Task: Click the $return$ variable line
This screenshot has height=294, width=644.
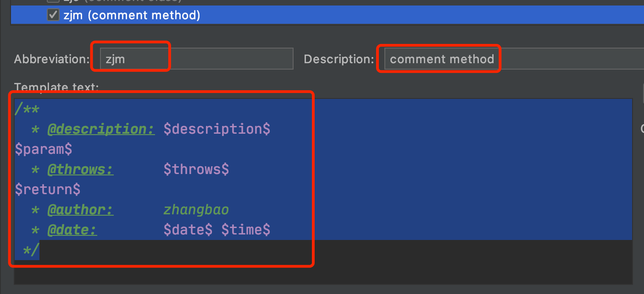Action: coord(48,189)
